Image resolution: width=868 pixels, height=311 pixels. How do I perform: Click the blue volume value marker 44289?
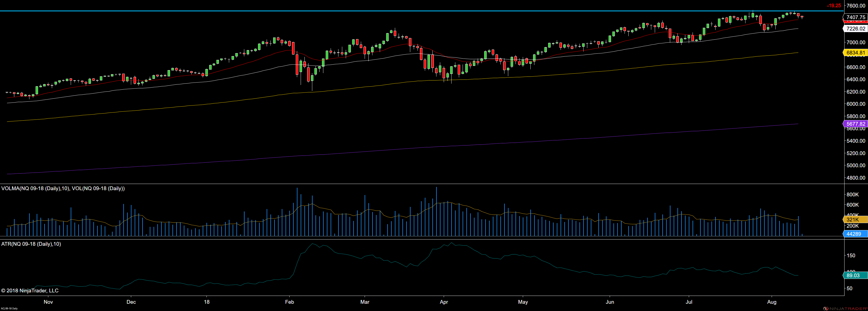coord(856,234)
